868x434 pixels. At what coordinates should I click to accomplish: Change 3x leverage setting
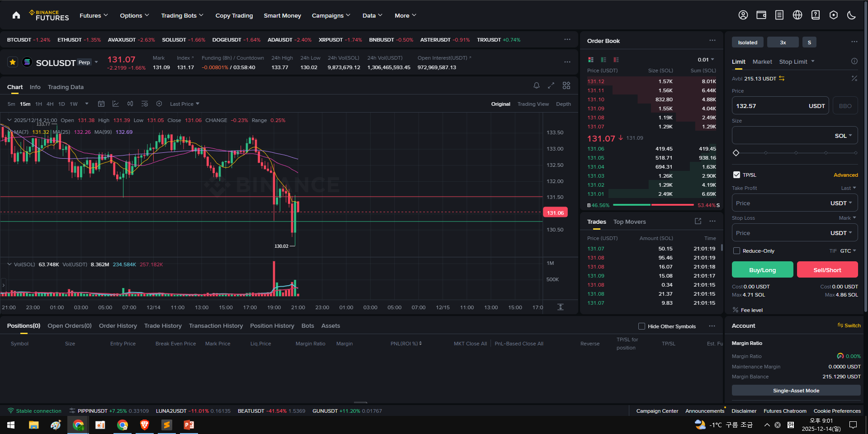783,42
